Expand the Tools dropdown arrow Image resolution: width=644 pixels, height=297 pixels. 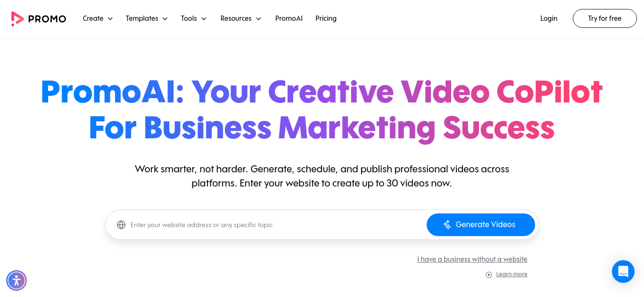click(204, 19)
